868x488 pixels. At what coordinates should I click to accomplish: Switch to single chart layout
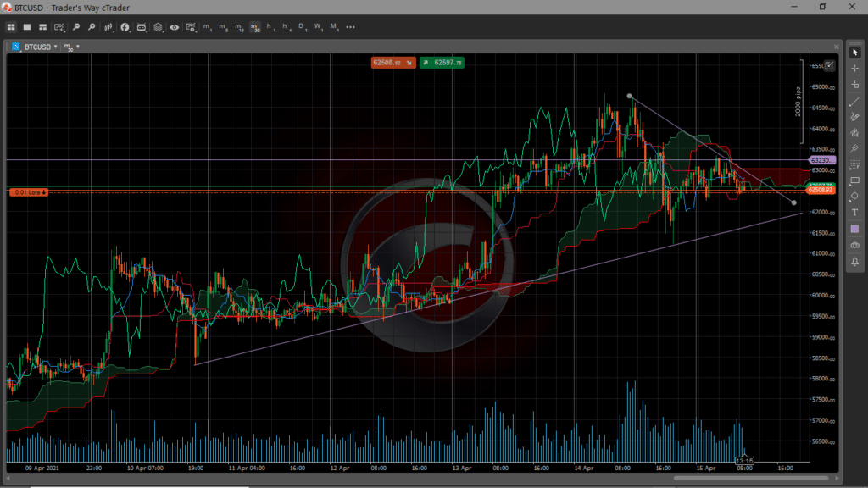click(26, 27)
